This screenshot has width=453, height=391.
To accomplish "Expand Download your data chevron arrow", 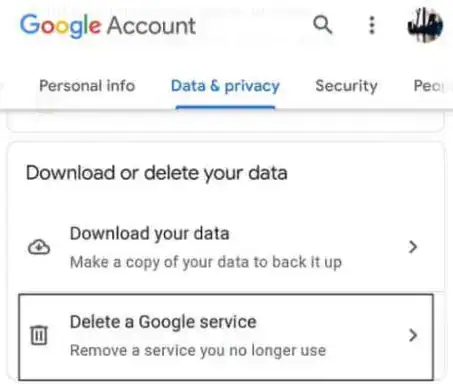I will click(x=413, y=247).
